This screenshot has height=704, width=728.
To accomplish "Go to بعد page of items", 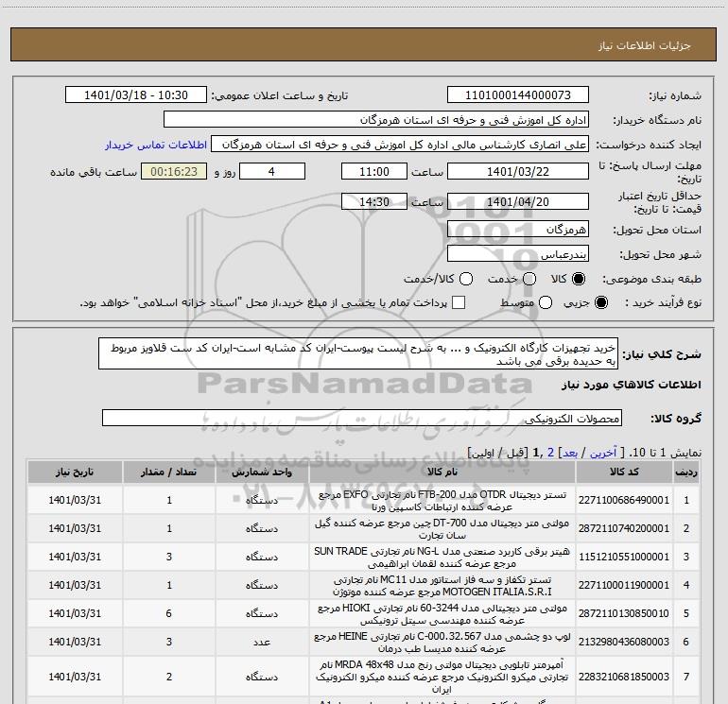I will (570, 453).
